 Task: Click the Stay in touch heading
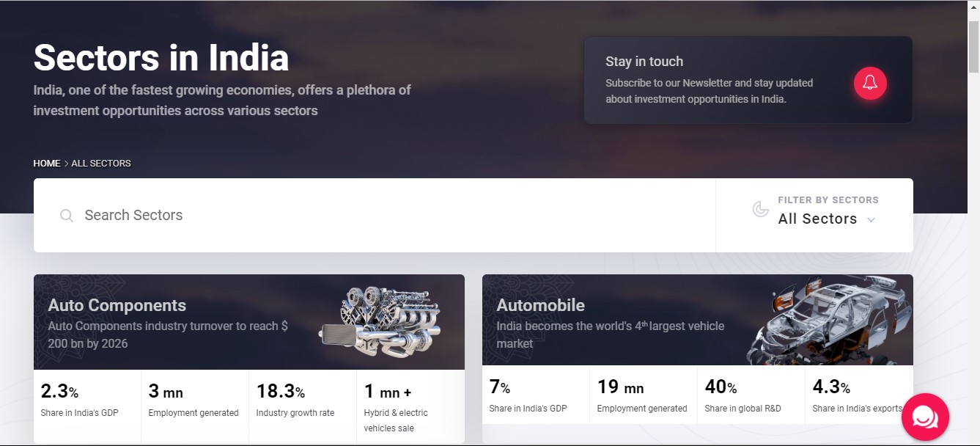pyautogui.click(x=644, y=62)
